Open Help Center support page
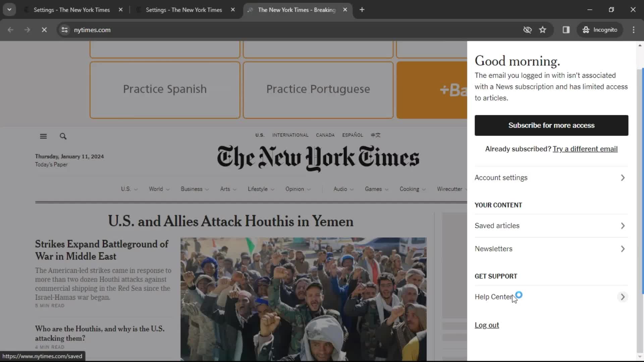Image resolution: width=644 pixels, height=362 pixels. point(494,297)
